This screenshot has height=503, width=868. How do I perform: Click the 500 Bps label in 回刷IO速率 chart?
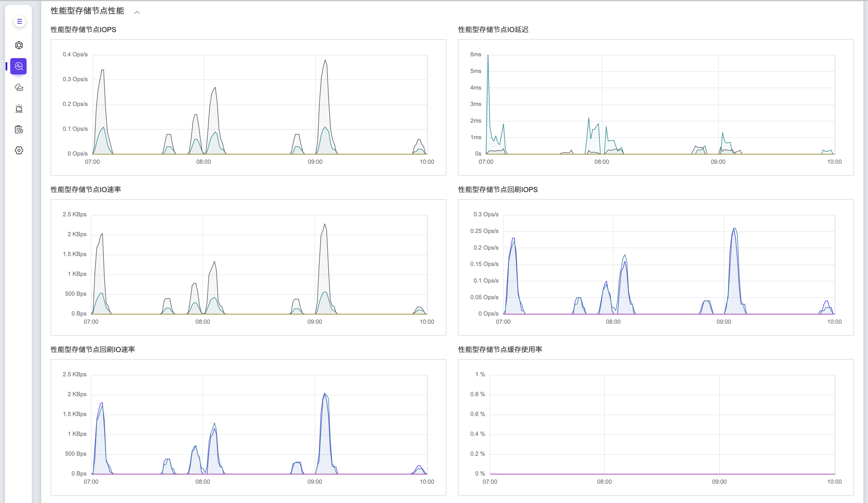[75, 454]
